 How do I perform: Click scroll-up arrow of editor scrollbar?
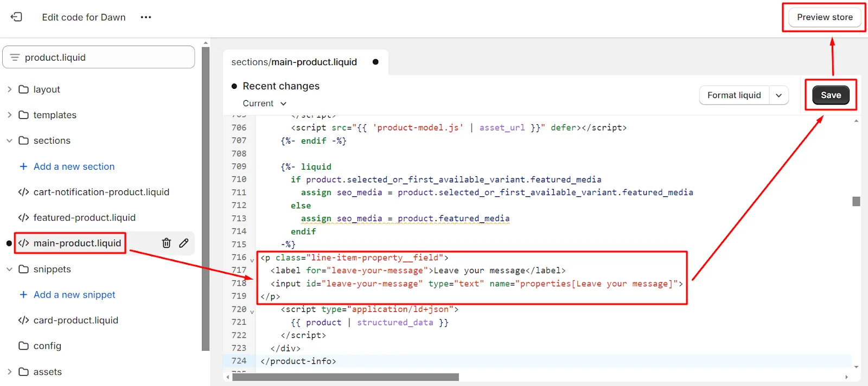pos(856,121)
